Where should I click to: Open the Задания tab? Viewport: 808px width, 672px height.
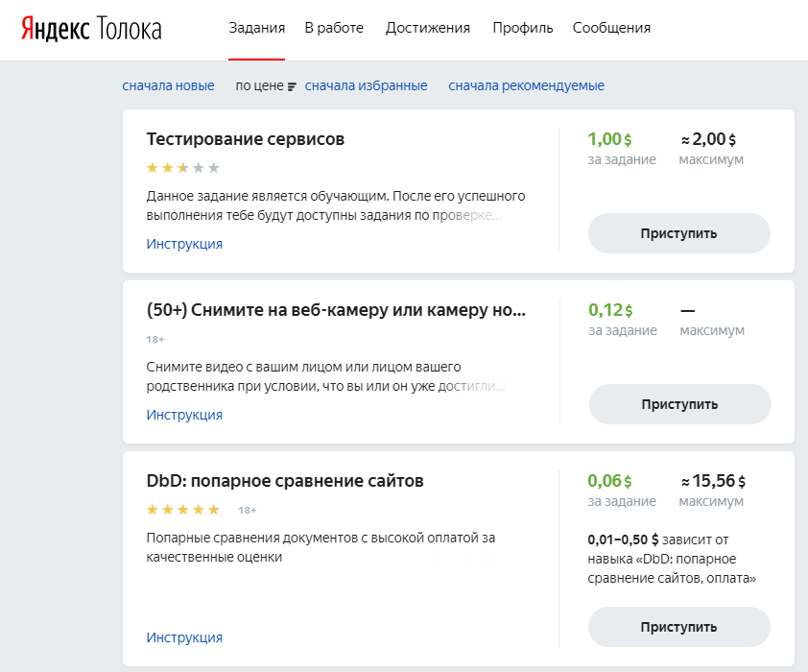tap(256, 28)
